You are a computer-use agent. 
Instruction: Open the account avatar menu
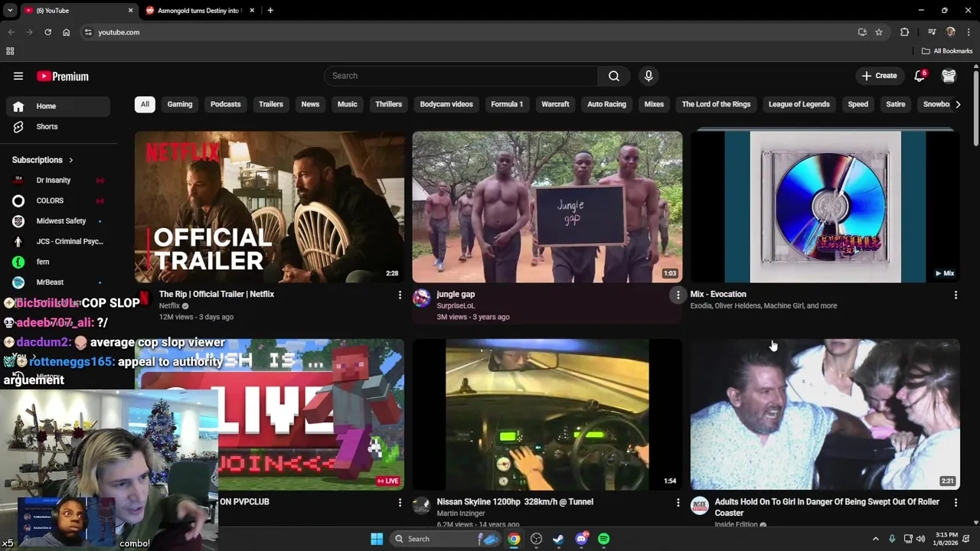(949, 76)
